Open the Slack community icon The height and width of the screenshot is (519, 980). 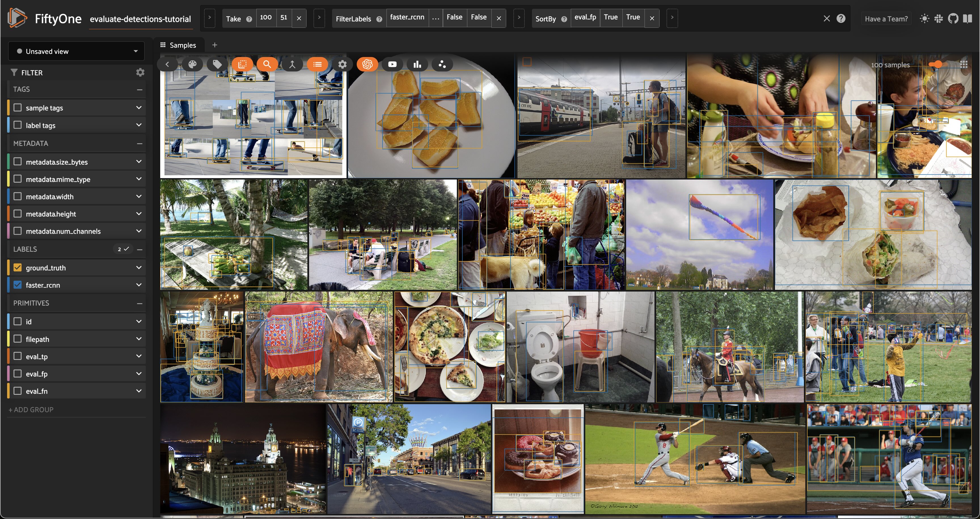coord(939,19)
